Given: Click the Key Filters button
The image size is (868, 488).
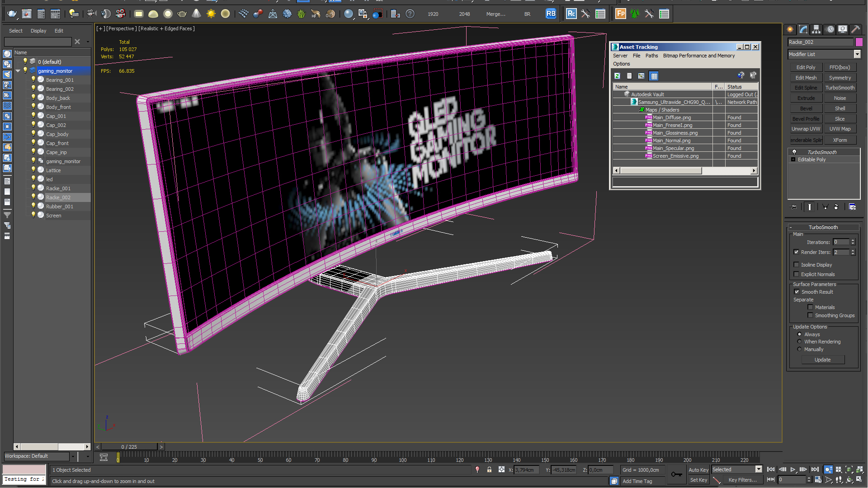Looking at the screenshot, I should tap(742, 480).
